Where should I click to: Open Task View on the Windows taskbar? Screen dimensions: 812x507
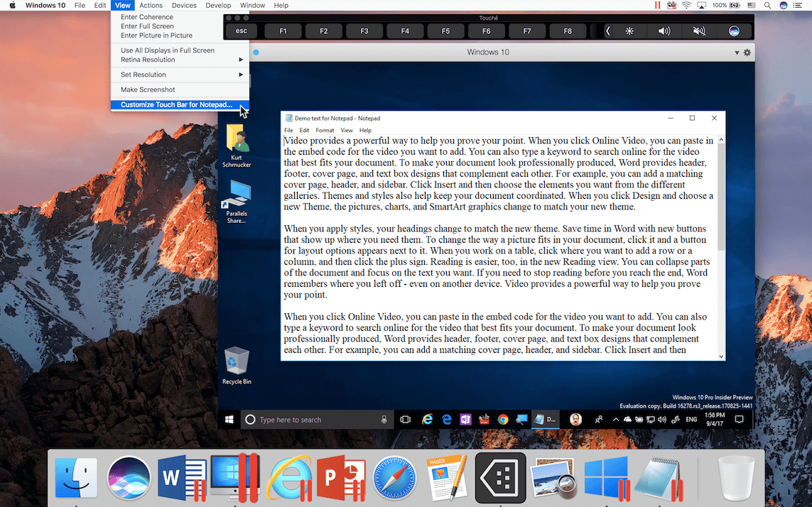(405, 420)
